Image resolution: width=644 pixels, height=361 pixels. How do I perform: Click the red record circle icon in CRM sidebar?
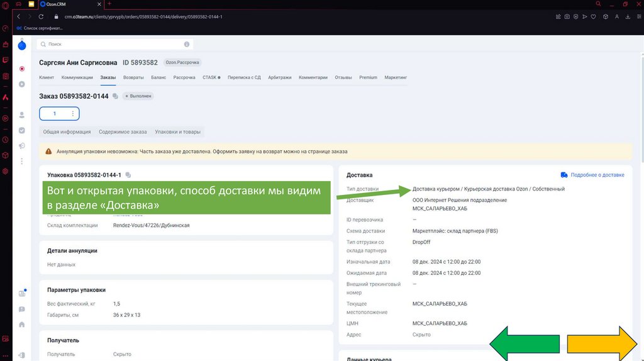(x=22, y=69)
